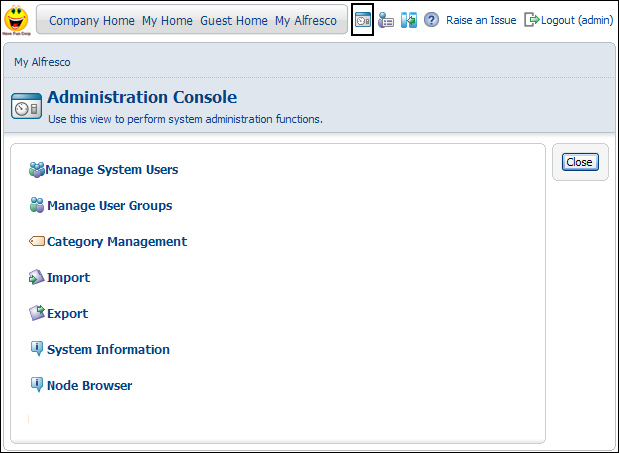Click the System Information info icon
The image size is (619, 453).
[37, 349]
